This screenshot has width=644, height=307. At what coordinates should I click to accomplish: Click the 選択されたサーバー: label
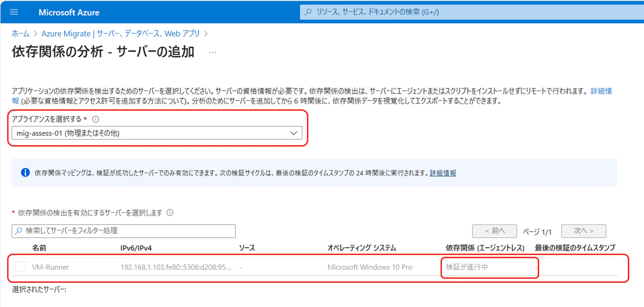coord(39,290)
